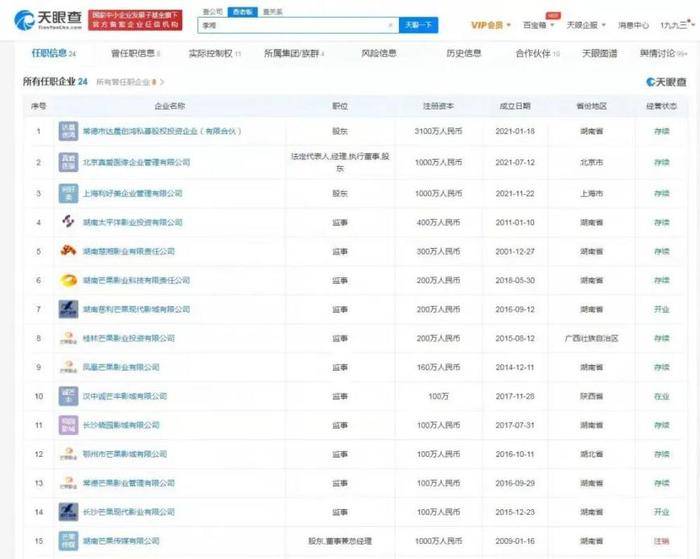700x559 pixels.
Task: Click the logo of 湖南芒果影业科技有限责任公司
Action: pyautogui.click(x=69, y=281)
